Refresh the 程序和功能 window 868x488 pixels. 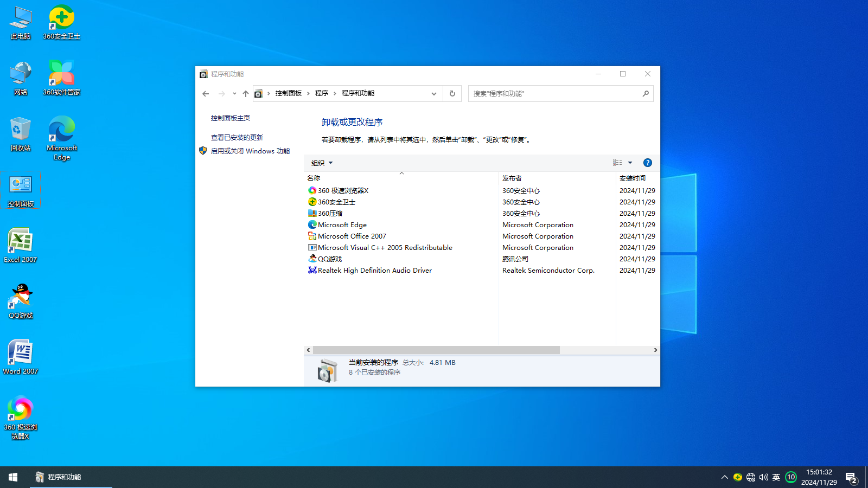point(452,93)
